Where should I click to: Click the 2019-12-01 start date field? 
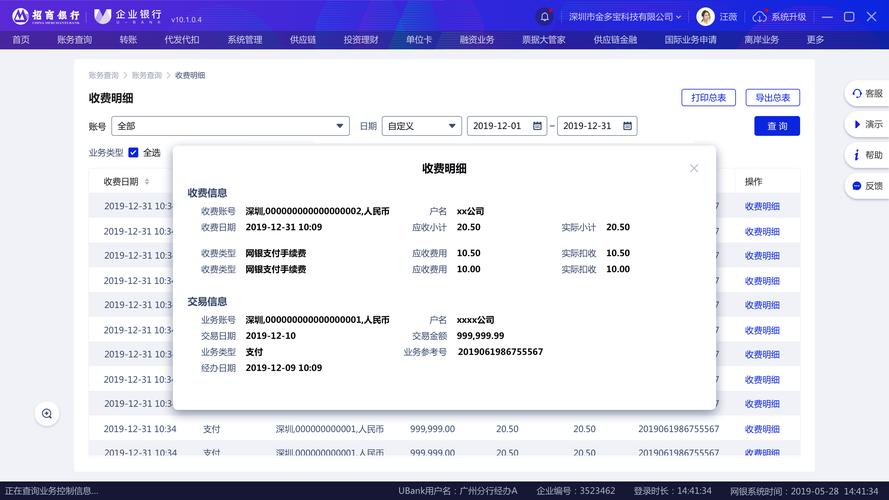(507, 126)
